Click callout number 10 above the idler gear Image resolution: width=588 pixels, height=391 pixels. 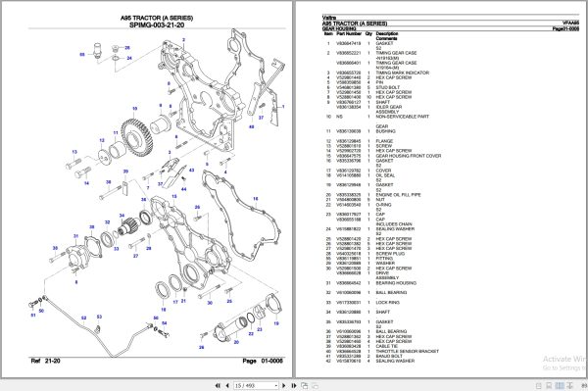134,109
